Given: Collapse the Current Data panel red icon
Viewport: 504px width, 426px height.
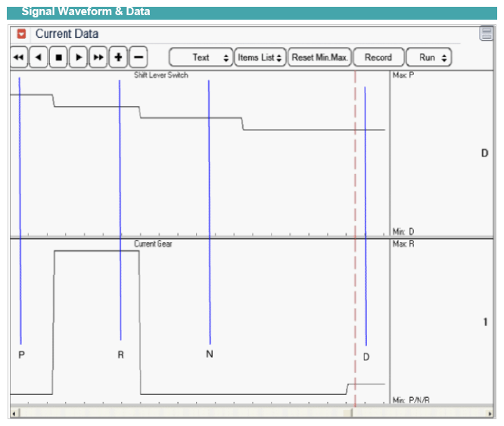Looking at the screenshot, I should [x=21, y=33].
